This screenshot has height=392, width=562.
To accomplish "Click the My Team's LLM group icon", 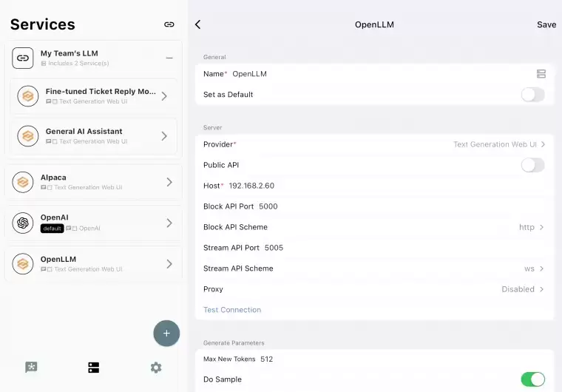I will [x=23, y=58].
